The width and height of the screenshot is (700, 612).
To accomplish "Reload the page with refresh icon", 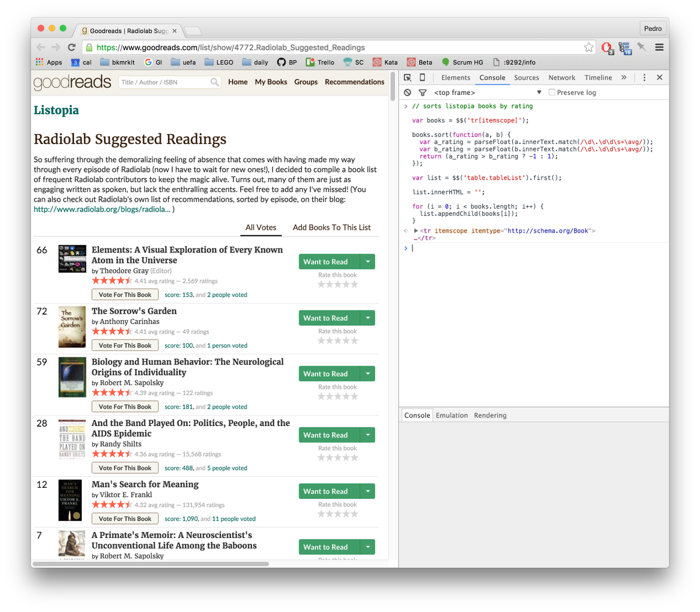I will (71, 47).
